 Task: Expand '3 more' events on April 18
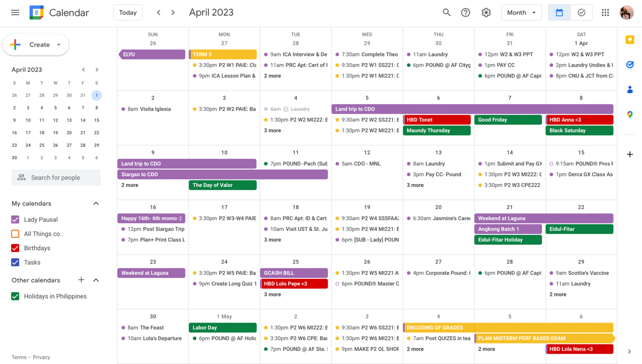[272, 240]
